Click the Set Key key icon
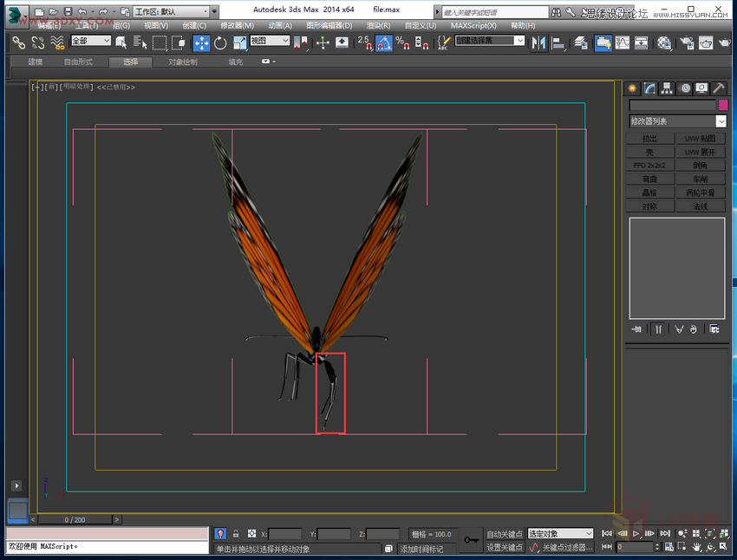Image resolution: width=737 pixels, height=560 pixels. 471,540
